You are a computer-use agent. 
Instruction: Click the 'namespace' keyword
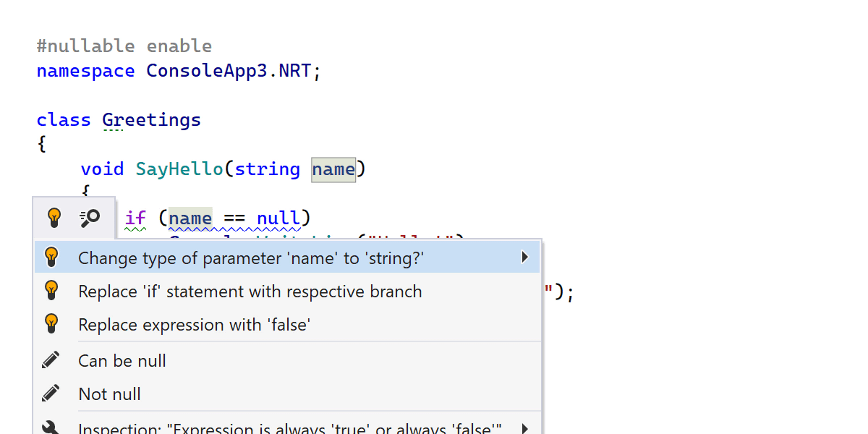pos(86,71)
